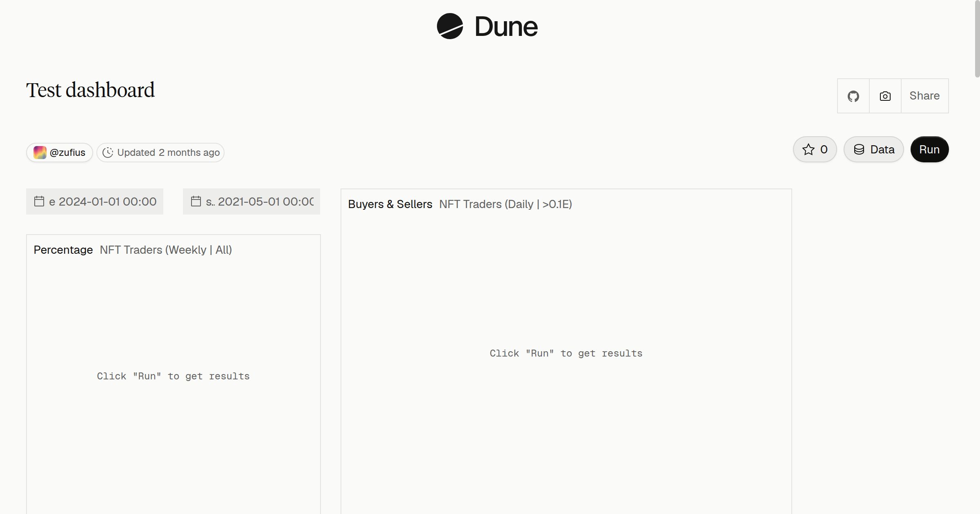Open the GitHub icon link
Screen dimensions: 980x514
(x=853, y=96)
